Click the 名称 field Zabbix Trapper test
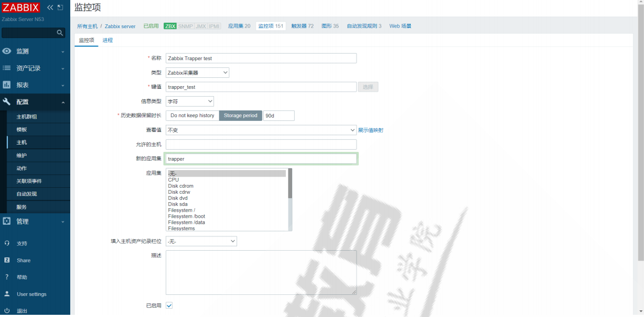 tap(261, 58)
